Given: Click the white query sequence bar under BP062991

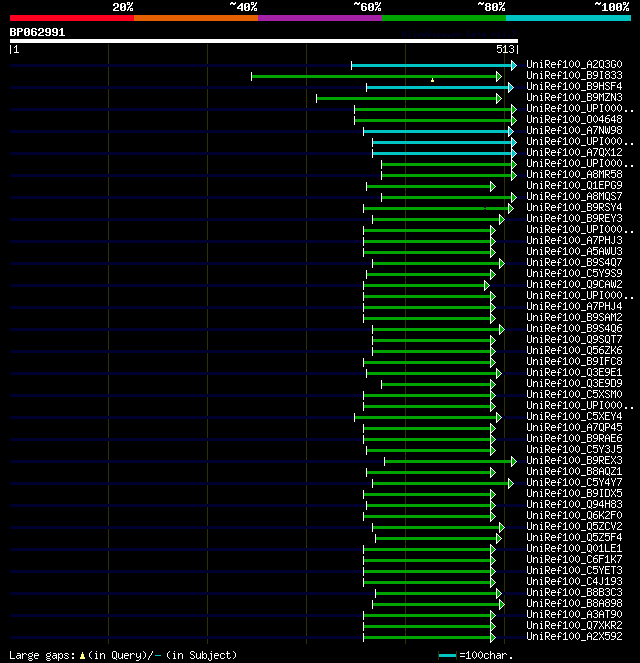Looking at the screenshot, I should 264,41.
